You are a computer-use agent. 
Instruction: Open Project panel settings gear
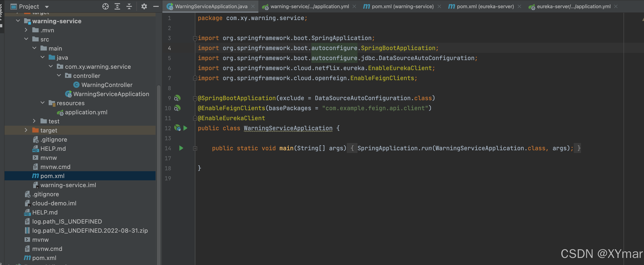(144, 7)
